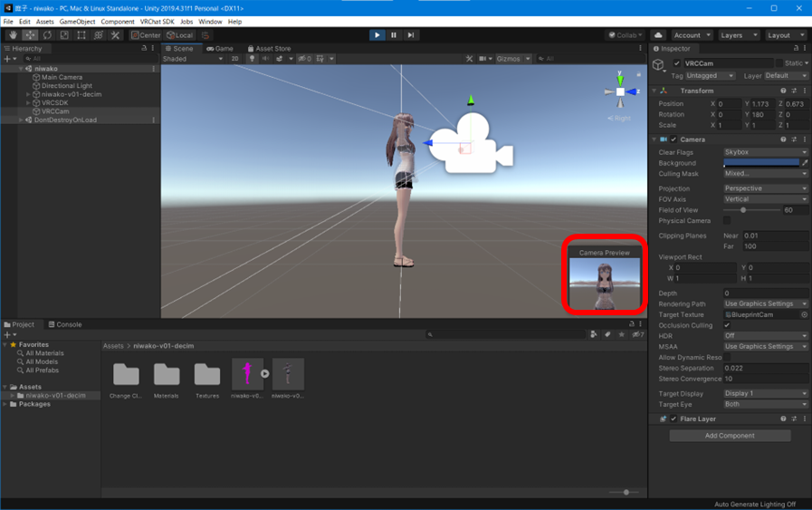Image resolution: width=812 pixels, height=510 pixels.
Task: Open the VRChat SDK menu
Action: tap(157, 22)
